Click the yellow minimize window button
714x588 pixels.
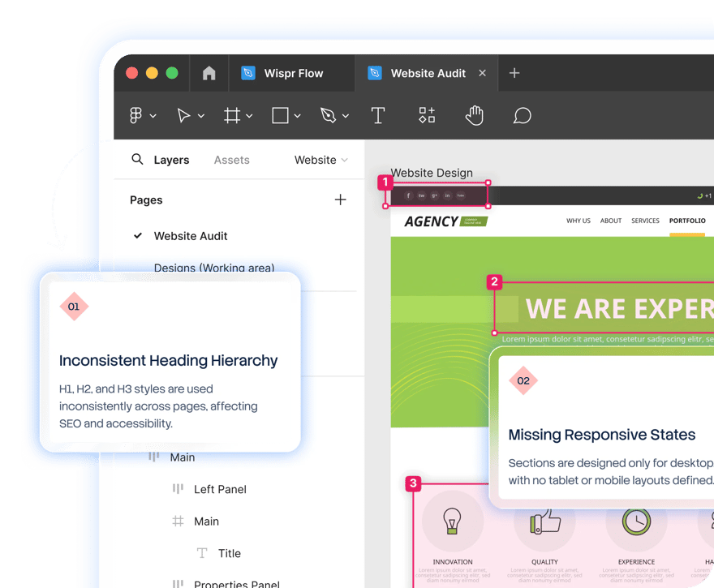pyautogui.click(x=152, y=73)
